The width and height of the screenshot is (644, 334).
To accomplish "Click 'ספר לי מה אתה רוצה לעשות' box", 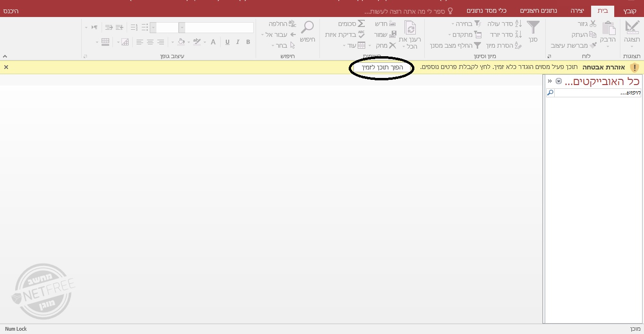I will [409, 11].
